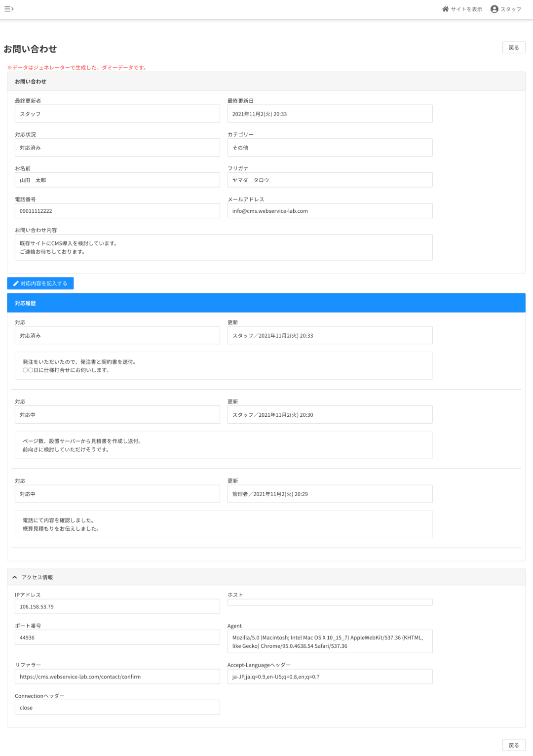The height and width of the screenshot is (756, 533).
Task: Click the home icon next to サイトを表示
Action: pyautogui.click(x=445, y=8)
